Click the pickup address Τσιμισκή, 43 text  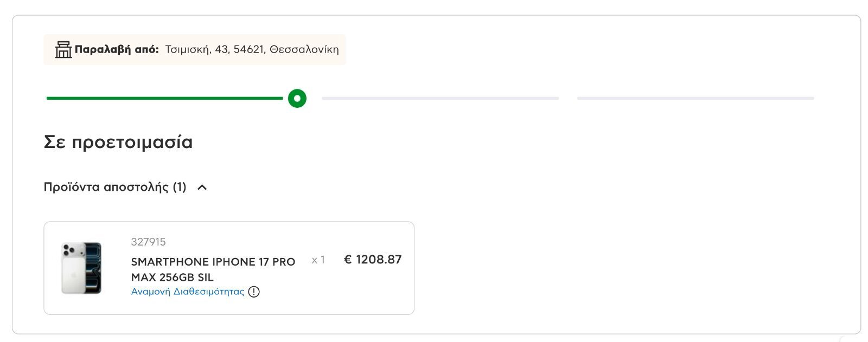(196, 49)
